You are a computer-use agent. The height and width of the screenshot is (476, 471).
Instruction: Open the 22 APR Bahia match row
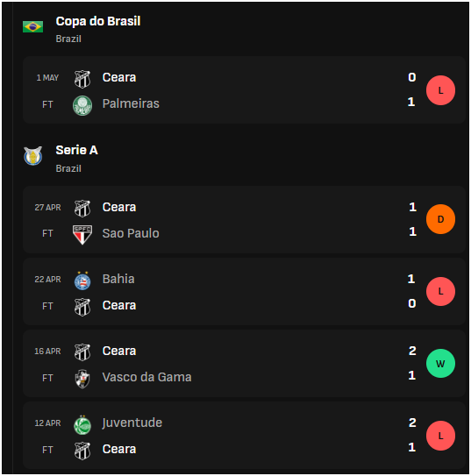244,291
